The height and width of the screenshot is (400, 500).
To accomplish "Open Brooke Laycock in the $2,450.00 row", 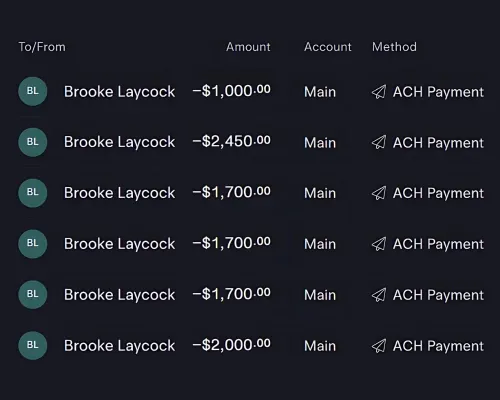I will [119, 143].
